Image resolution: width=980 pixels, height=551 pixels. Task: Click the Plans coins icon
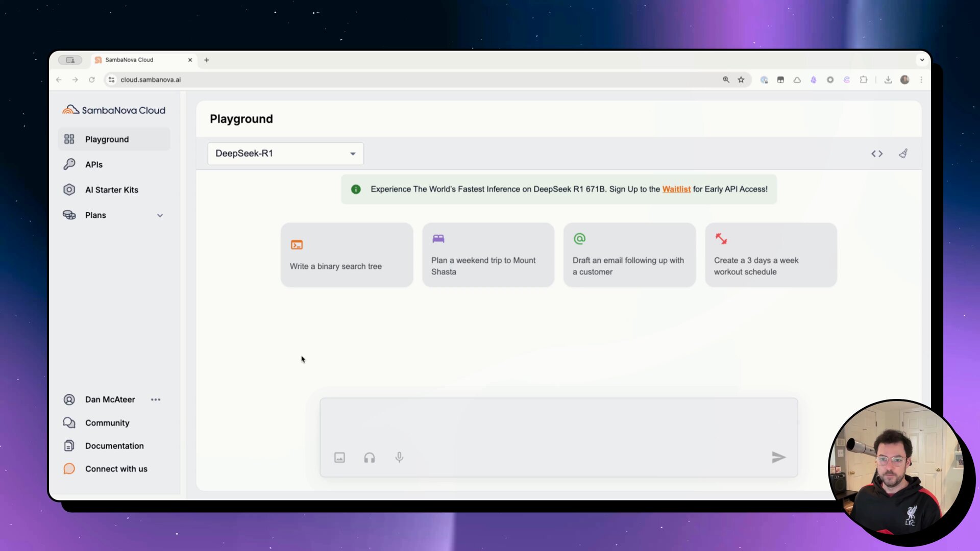[x=69, y=215]
